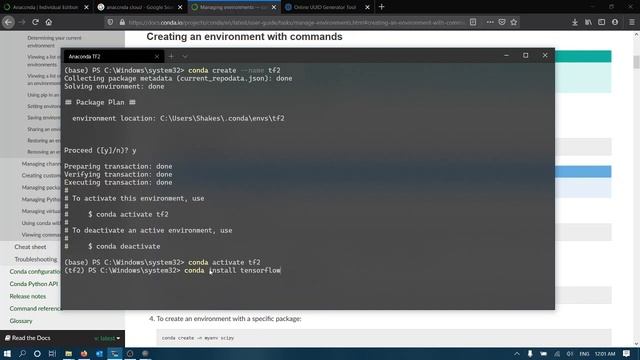Click 'conda install tensorflow' command text
Viewport: 640px width, 360px height.
pyautogui.click(x=233, y=270)
